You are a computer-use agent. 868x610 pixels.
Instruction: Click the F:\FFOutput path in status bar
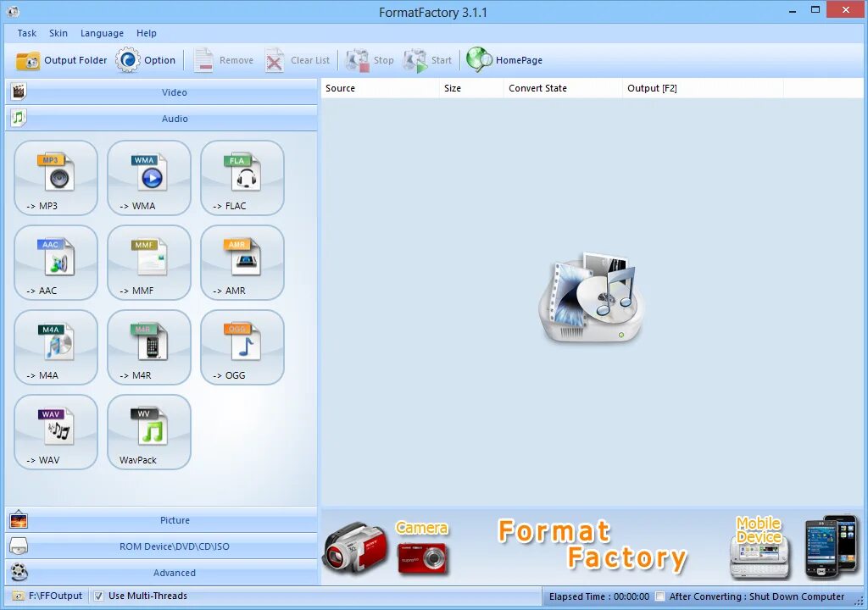[55, 596]
